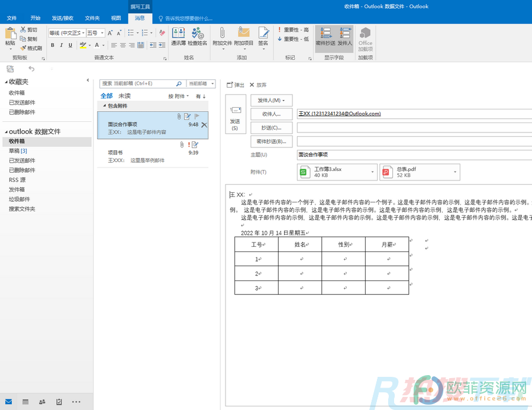Screen dimensions: 532x410
Task: Click 放弃 (Discard) above the message
Action: tap(258, 85)
